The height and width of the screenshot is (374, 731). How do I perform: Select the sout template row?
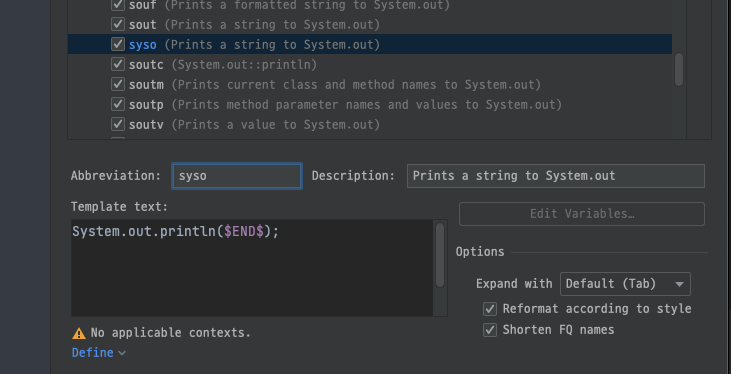(x=370, y=24)
